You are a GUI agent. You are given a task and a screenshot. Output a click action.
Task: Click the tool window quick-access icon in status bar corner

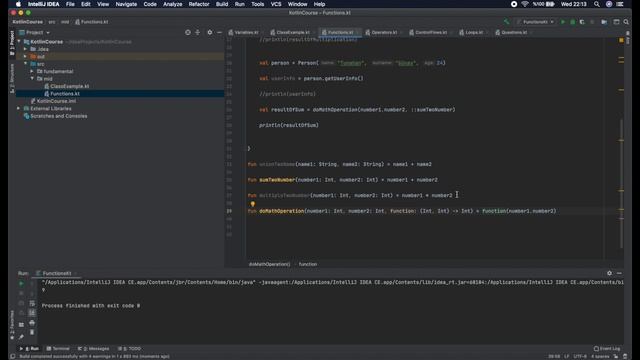(x=12, y=356)
